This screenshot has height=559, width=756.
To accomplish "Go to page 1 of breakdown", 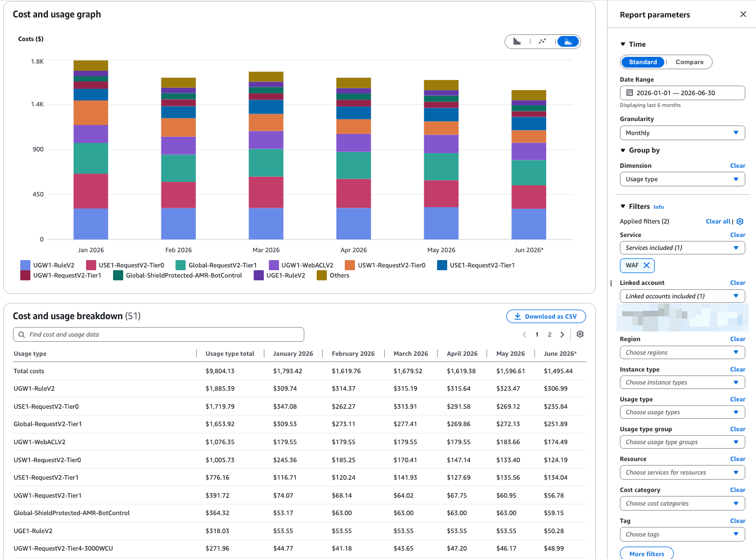I will [x=537, y=334].
